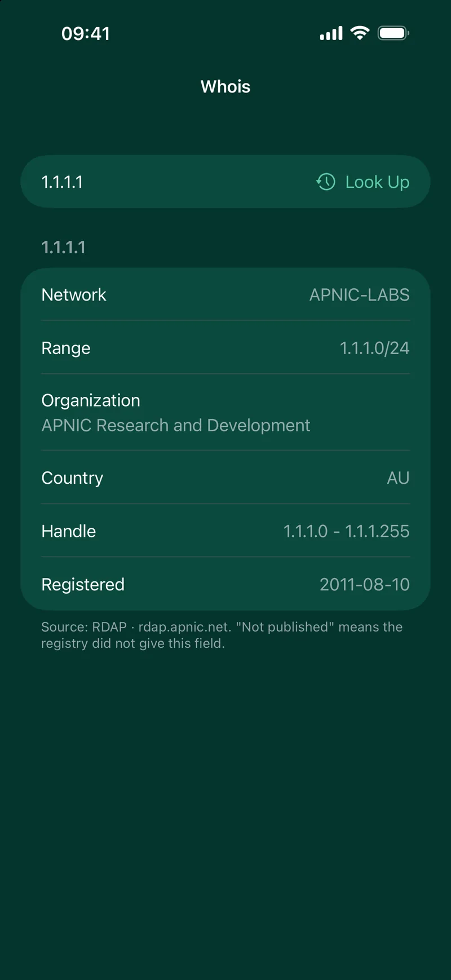Tap the APNIC-LABS network value
The image size is (451, 980).
coord(360,294)
